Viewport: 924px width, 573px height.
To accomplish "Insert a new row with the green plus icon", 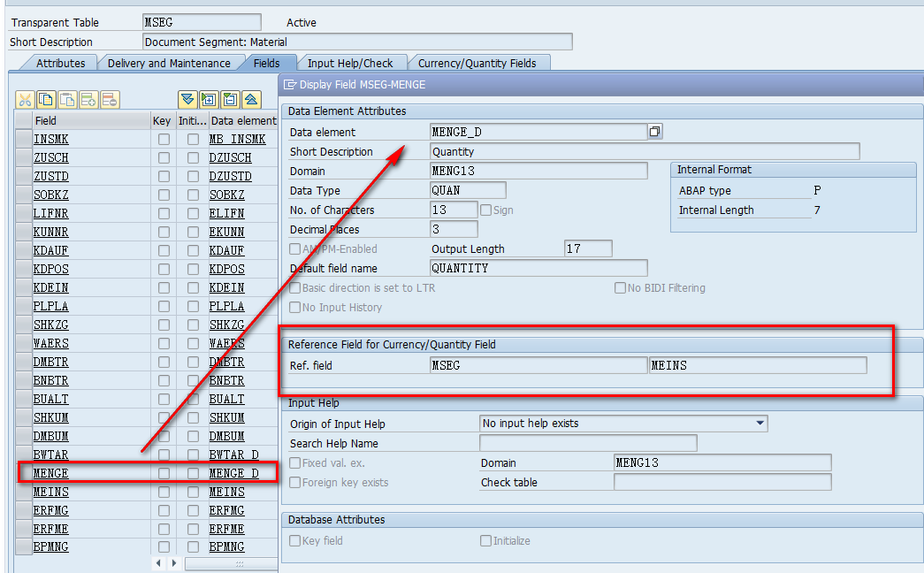I will pos(89,99).
